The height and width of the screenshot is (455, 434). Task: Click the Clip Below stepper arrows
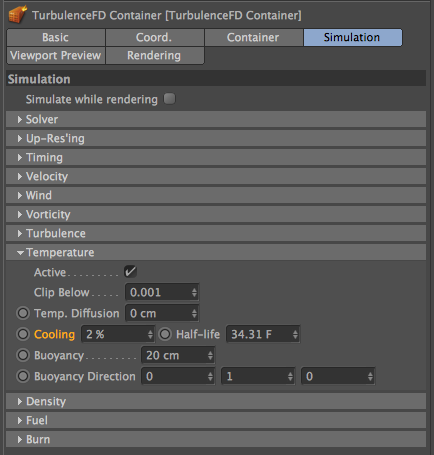pyautogui.click(x=194, y=292)
